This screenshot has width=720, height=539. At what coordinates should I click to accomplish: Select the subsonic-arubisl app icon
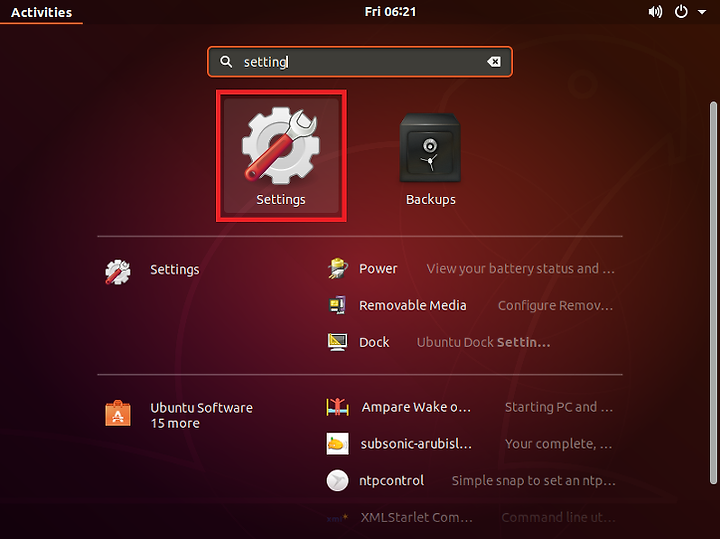338,444
